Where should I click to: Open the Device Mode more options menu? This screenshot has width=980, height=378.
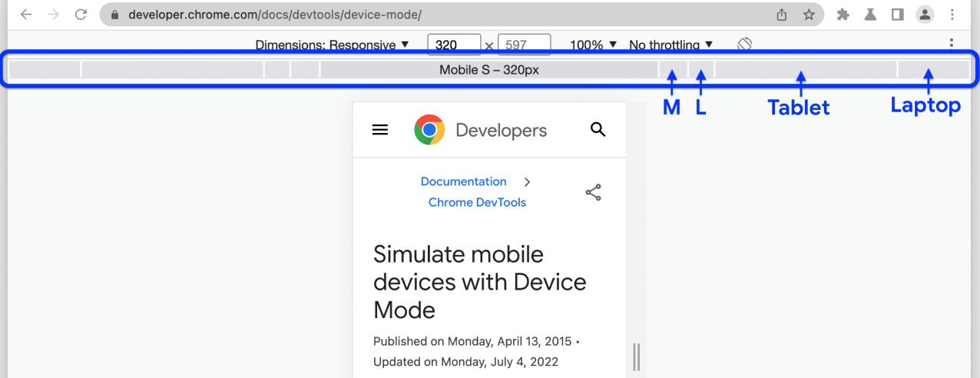point(952,43)
